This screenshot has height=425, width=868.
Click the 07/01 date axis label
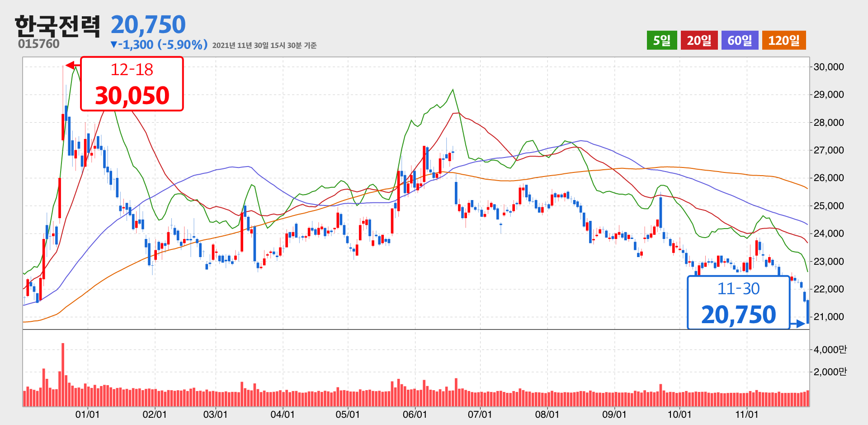(x=480, y=415)
